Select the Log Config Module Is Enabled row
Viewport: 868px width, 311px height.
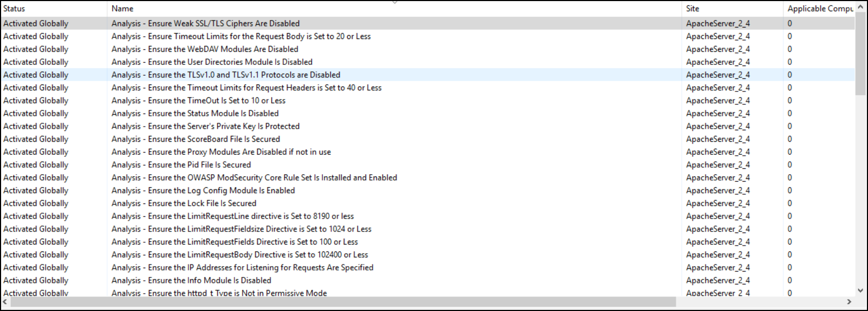click(x=203, y=191)
